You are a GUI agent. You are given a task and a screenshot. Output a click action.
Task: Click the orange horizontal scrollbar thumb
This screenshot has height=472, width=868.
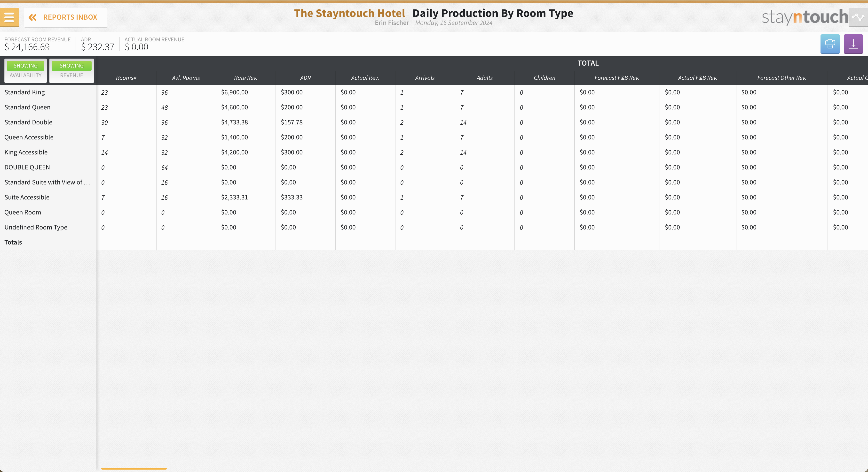point(134,468)
